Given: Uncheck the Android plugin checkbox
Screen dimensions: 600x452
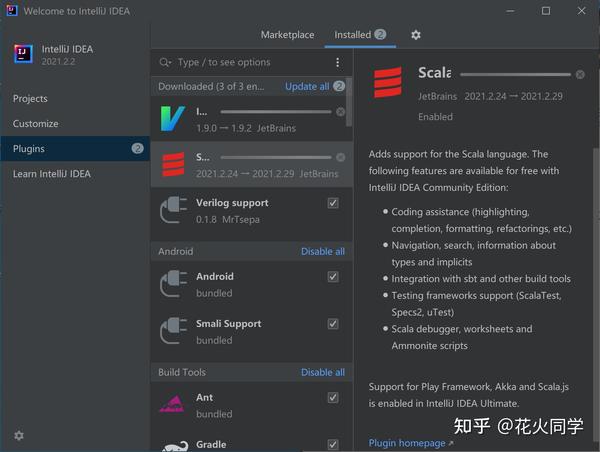Looking at the screenshot, I should [333, 277].
